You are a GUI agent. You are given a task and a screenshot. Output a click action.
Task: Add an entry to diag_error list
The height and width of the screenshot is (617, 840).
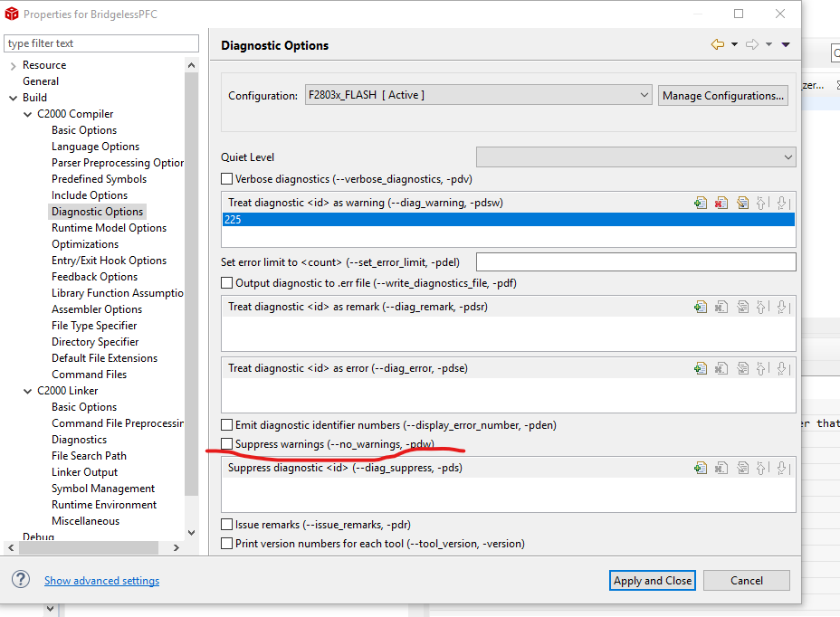point(700,369)
